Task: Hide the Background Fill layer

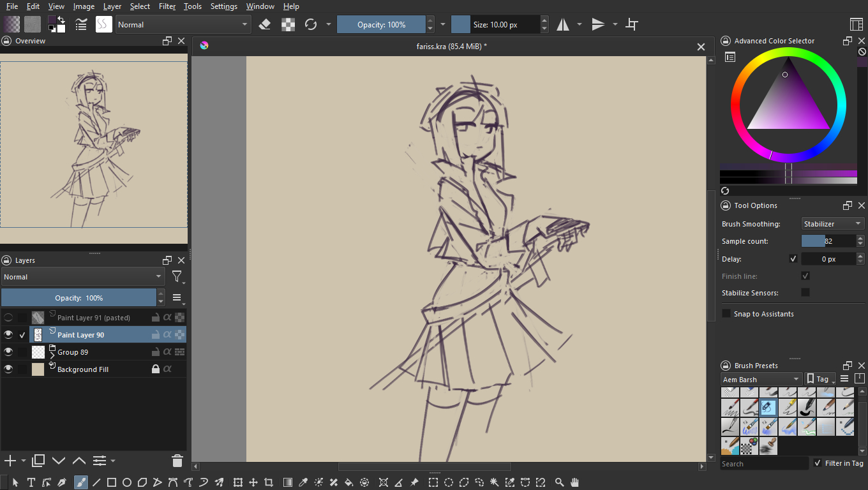Action: coord(8,369)
